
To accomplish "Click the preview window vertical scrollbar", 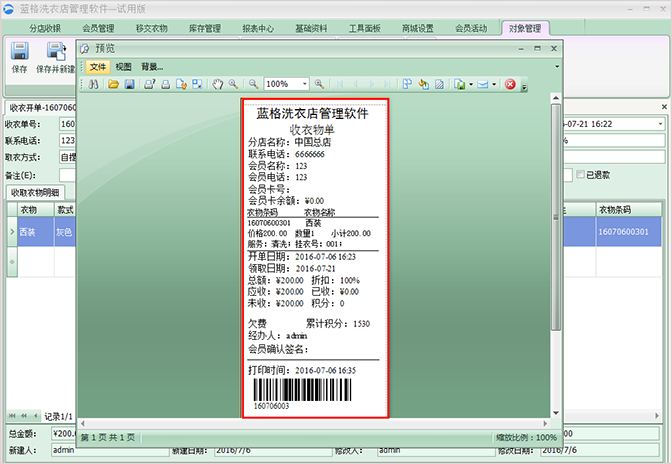I will point(556,250).
